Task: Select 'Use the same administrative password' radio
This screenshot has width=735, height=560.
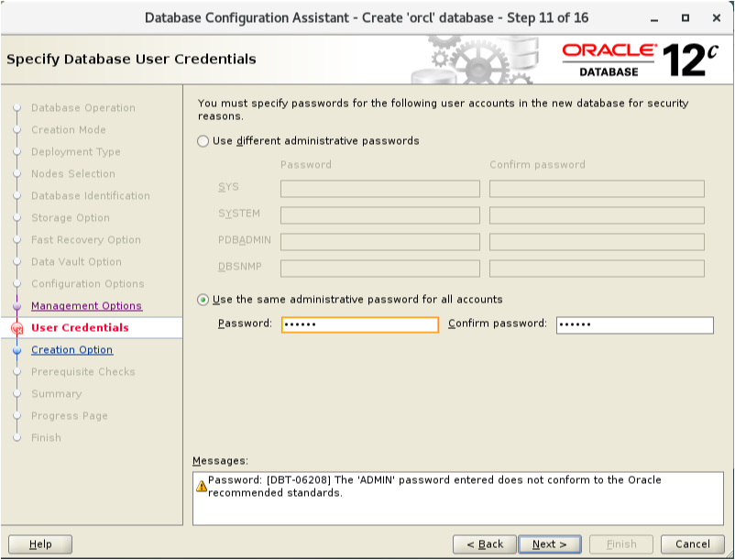Action: (x=203, y=300)
